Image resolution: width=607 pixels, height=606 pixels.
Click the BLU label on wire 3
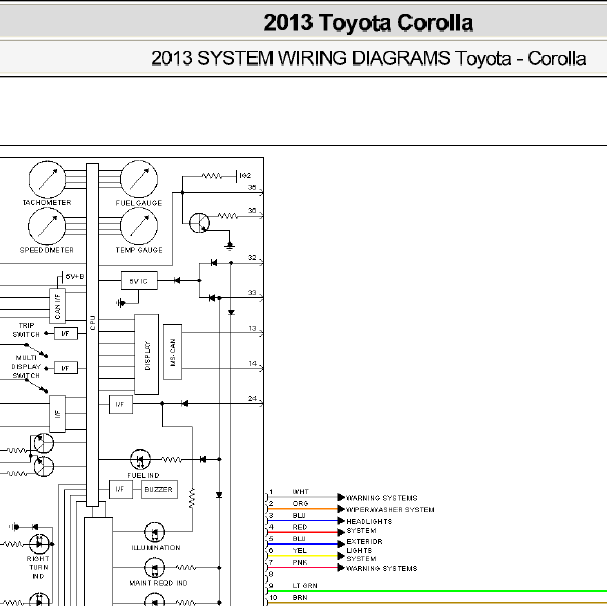(x=299, y=515)
